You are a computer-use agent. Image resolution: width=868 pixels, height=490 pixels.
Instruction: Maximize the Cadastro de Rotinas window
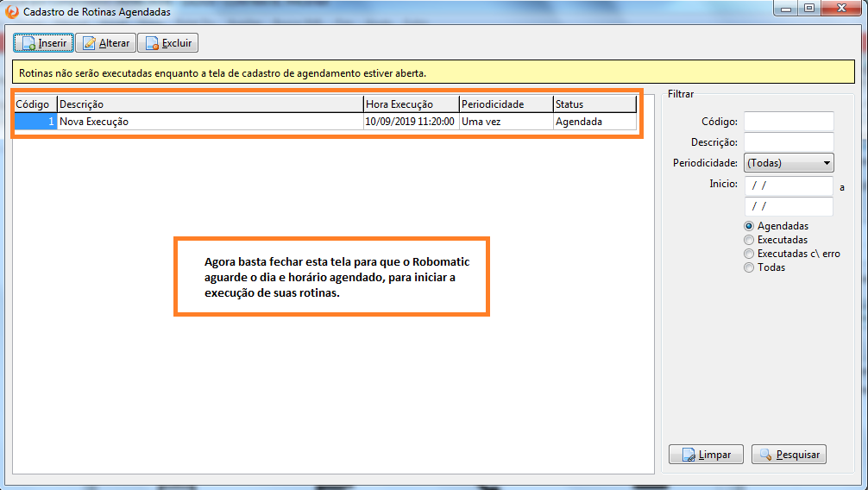click(x=809, y=9)
